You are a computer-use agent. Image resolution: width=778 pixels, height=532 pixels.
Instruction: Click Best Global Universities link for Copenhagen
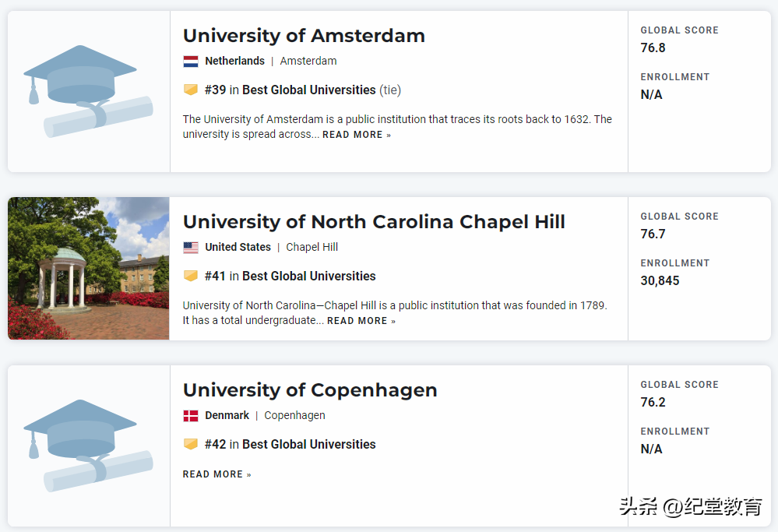309,445
